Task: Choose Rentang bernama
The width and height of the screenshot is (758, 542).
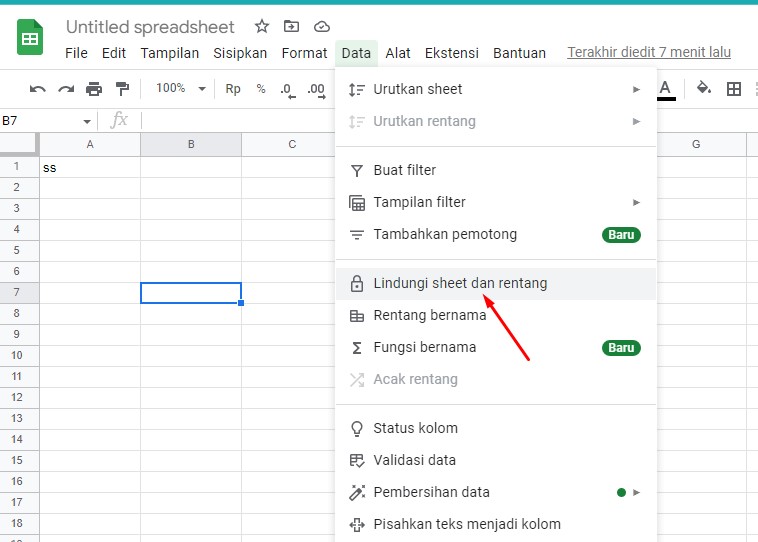Action: pos(496,315)
